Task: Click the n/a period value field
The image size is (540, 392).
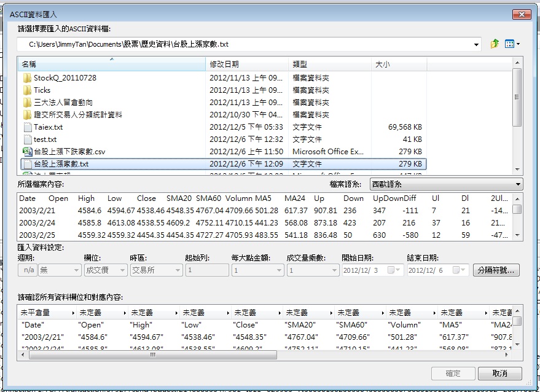Action: 28,270
